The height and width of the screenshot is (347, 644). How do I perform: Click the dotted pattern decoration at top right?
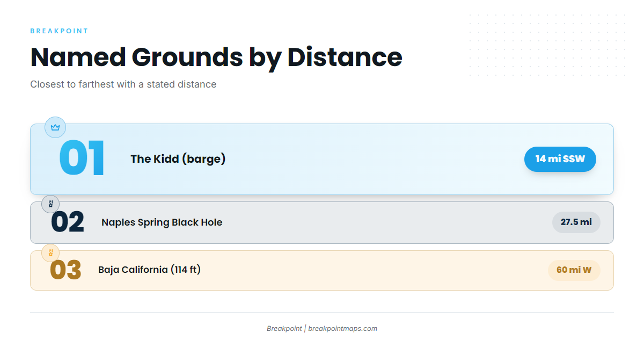click(547, 46)
